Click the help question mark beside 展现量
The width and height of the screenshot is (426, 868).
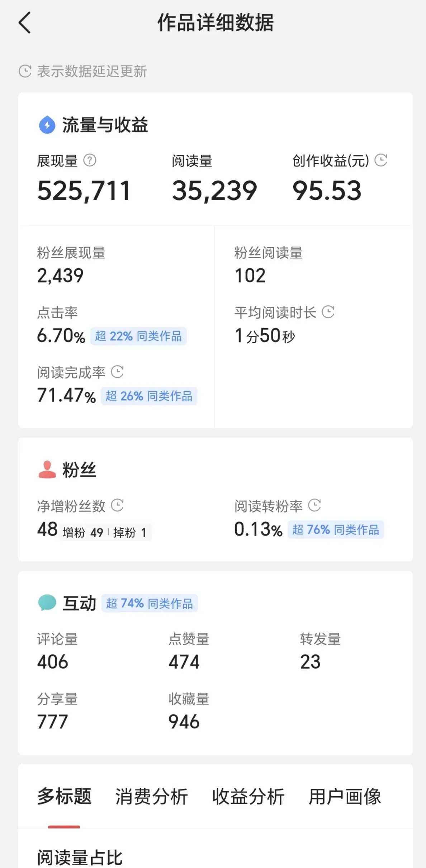pyautogui.click(x=90, y=160)
